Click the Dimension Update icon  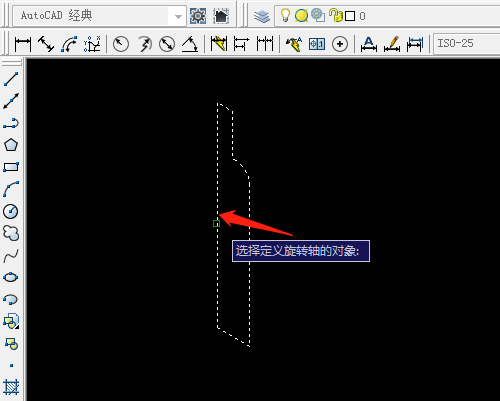415,44
